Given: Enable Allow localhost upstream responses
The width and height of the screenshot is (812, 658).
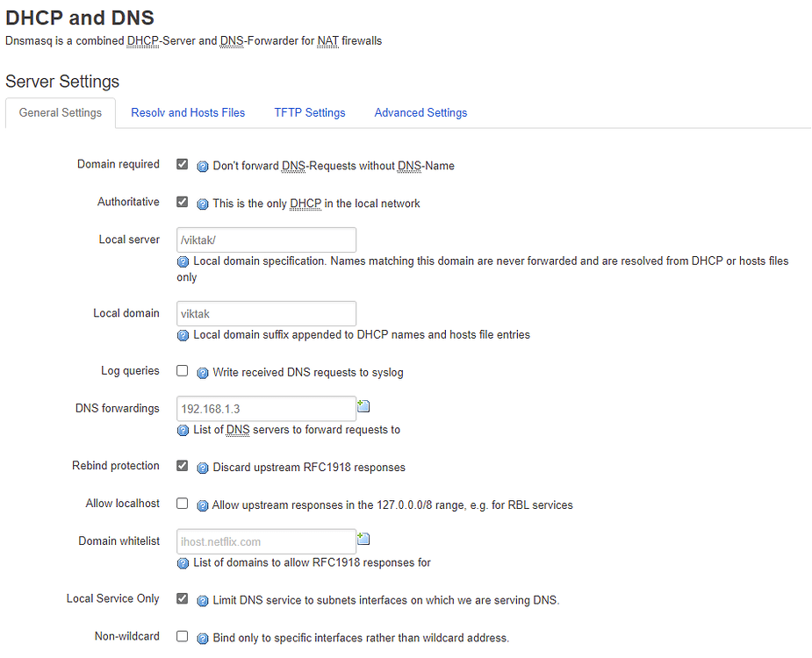Looking at the screenshot, I should 182,503.
